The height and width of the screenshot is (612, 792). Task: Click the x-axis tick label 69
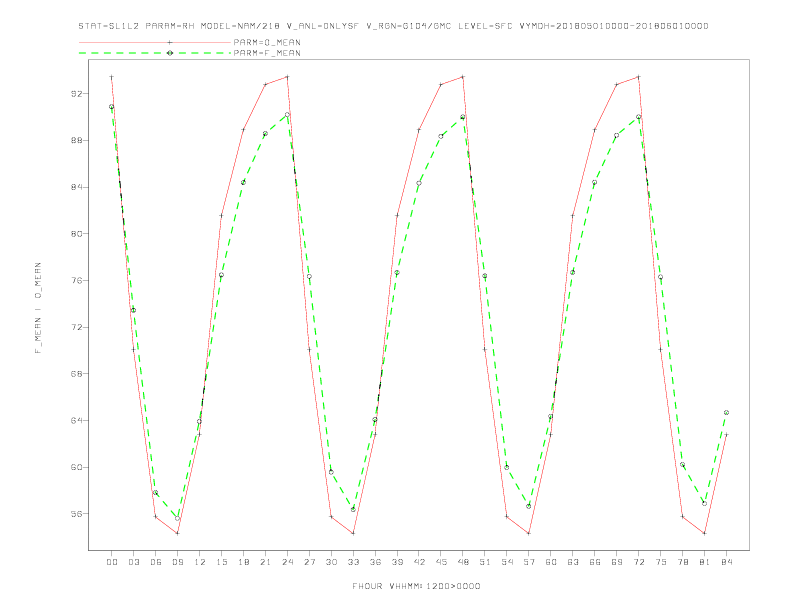pos(617,562)
